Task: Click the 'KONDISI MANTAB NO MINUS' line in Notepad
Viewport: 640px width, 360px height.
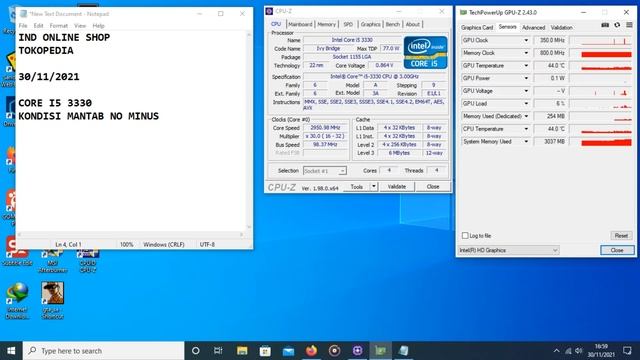Action: pyautogui.click(x=89, y=116)
